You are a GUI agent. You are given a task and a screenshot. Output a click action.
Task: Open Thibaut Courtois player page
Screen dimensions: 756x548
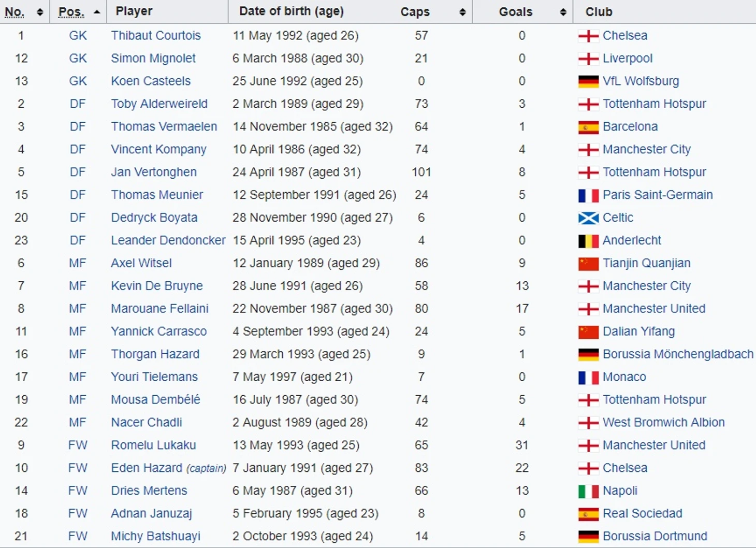point(156,36)
